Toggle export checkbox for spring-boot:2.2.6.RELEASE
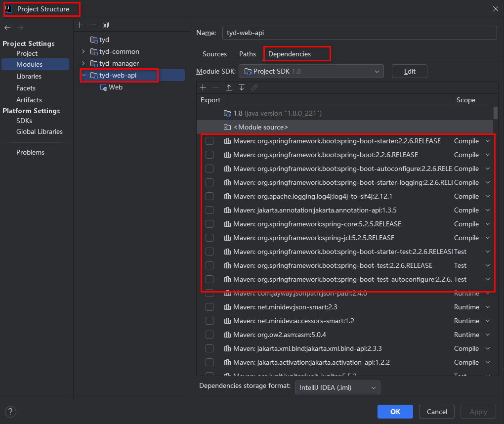 (210, 155)
